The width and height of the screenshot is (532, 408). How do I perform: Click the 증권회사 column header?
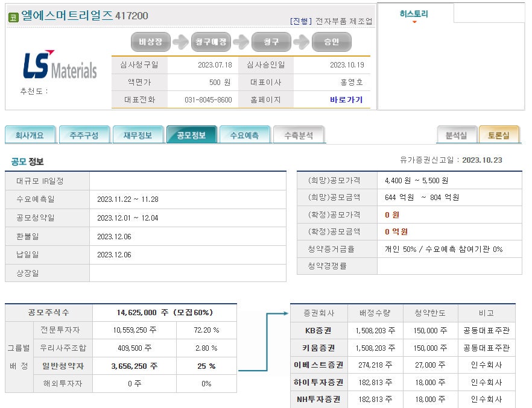pyautogui.click(x=318, y=313)
